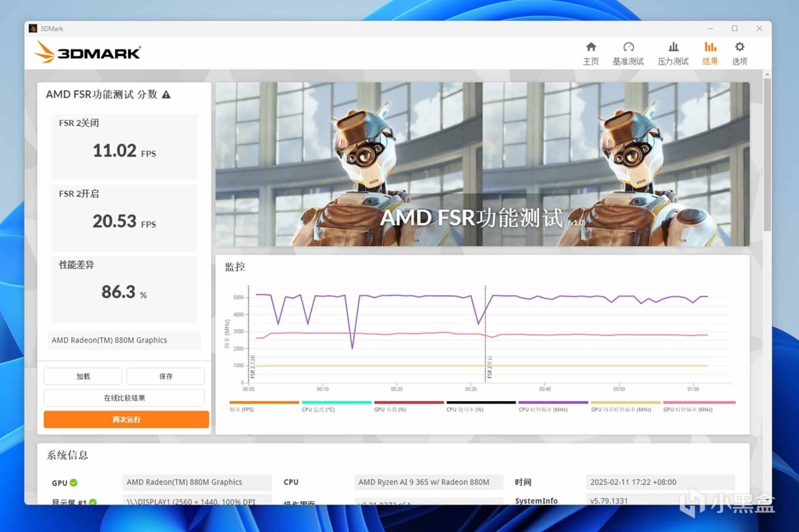Image resolution: width=799 pixels, height=532 pixels.
Task: Click the AMD FSR功能测试 banner image
Action: pos(483,164)
